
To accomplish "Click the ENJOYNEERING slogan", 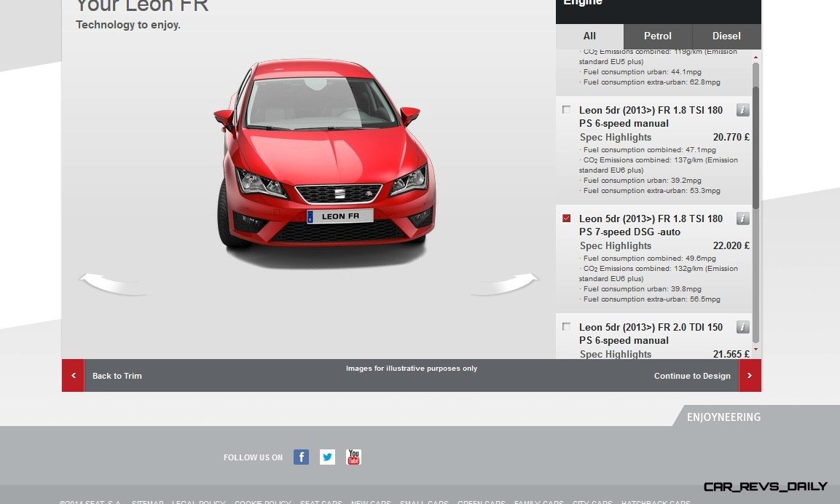I will [723, 417].
